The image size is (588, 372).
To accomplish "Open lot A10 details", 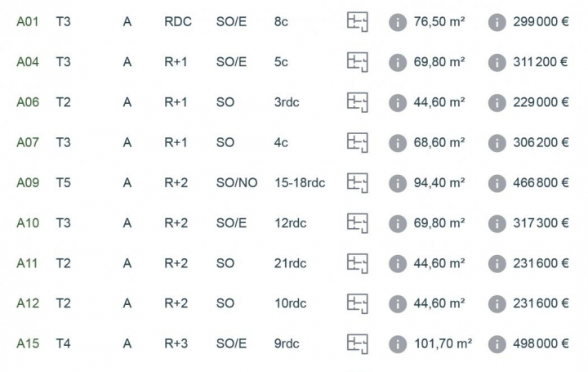I will pos(28,223).
